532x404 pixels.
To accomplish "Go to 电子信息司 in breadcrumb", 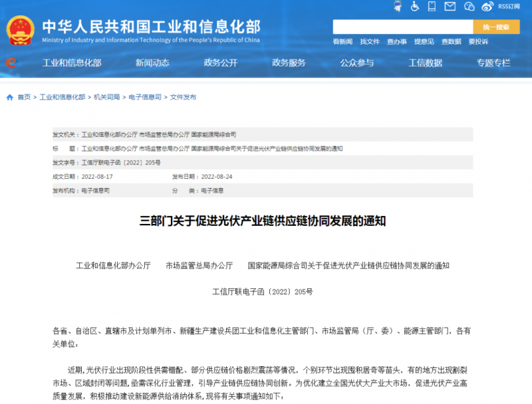I will pos(145,97).
